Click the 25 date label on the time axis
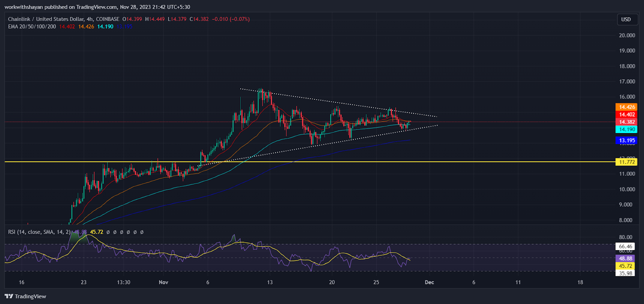 (376, 282)
